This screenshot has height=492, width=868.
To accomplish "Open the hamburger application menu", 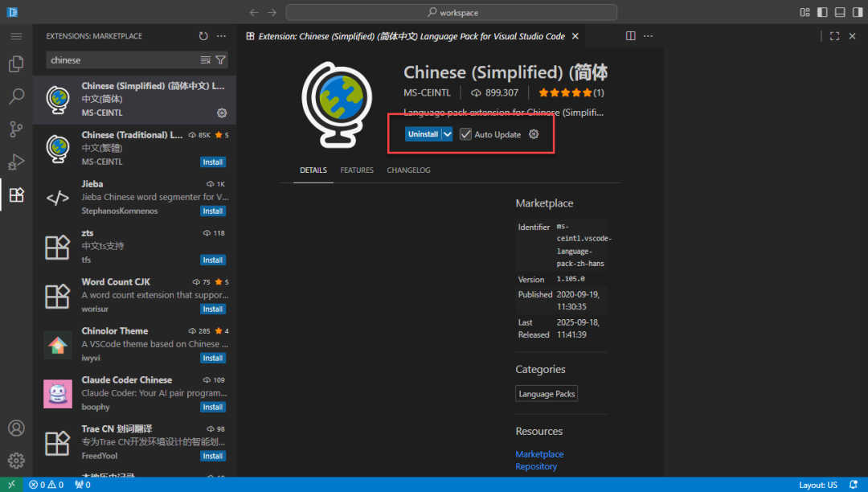I will 16,36.
